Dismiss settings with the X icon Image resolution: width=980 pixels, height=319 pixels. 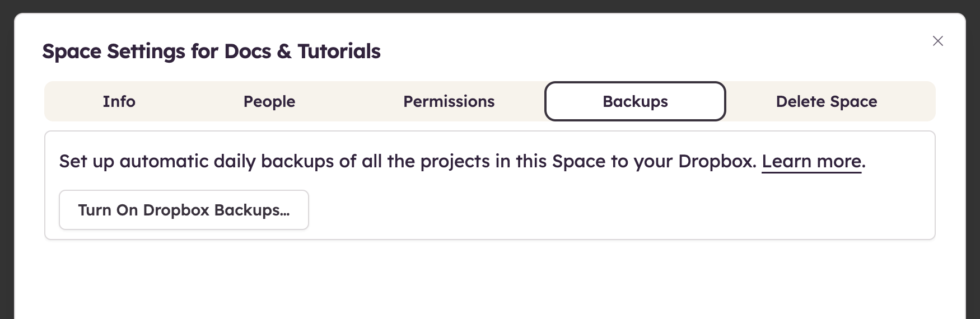(x=937, y=41)
